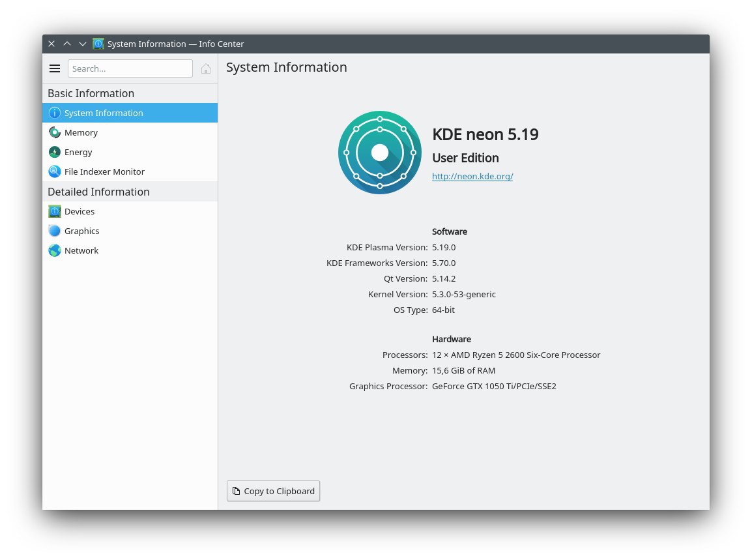Click the OS Type value 64-bit
The width and height of the screenshot is (752, 560).
point(443,310)
